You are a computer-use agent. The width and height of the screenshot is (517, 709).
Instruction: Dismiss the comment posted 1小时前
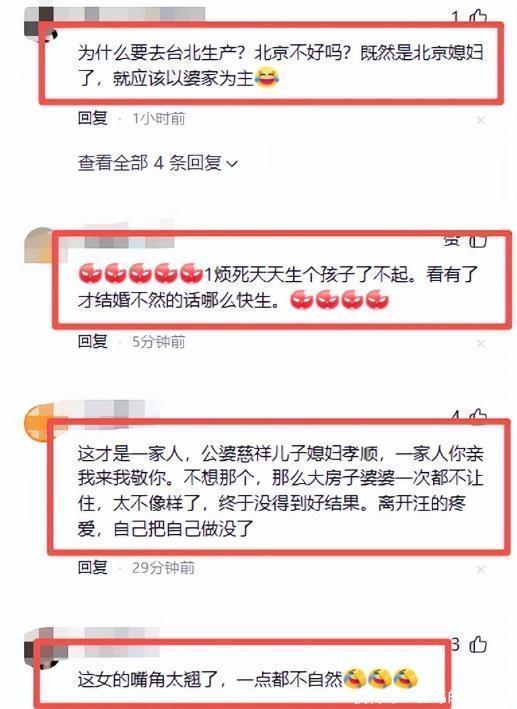(480, 120)
